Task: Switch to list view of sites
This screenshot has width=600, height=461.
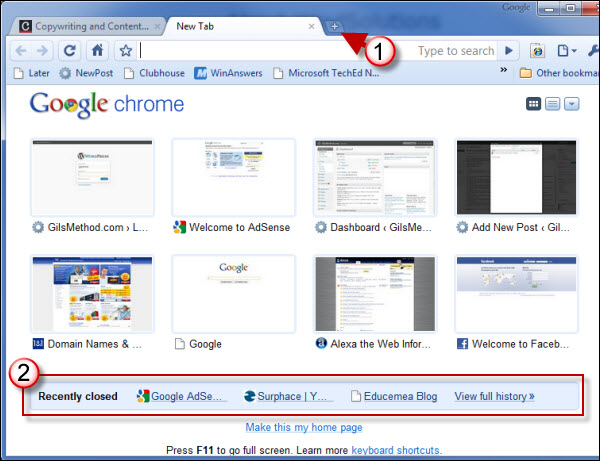Action: click(x=553, y=104)
